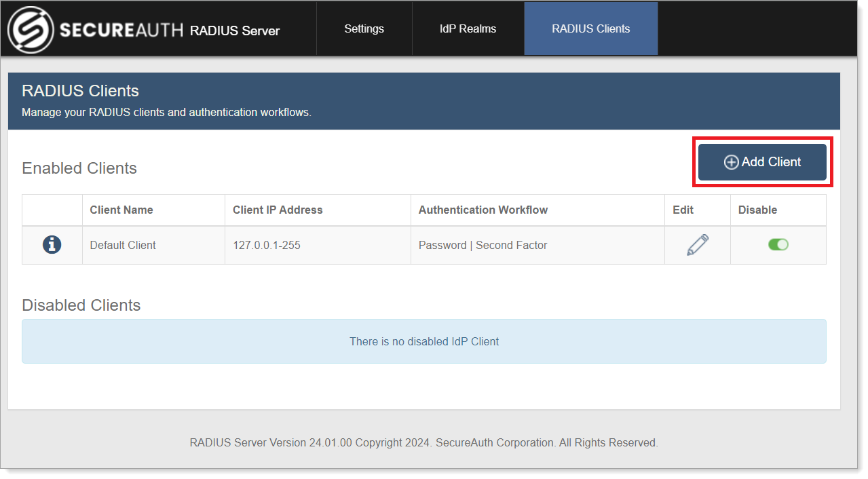
Task: Click the Enabled Clients heading
Action: pyautogui.click(x=79, y=168)
